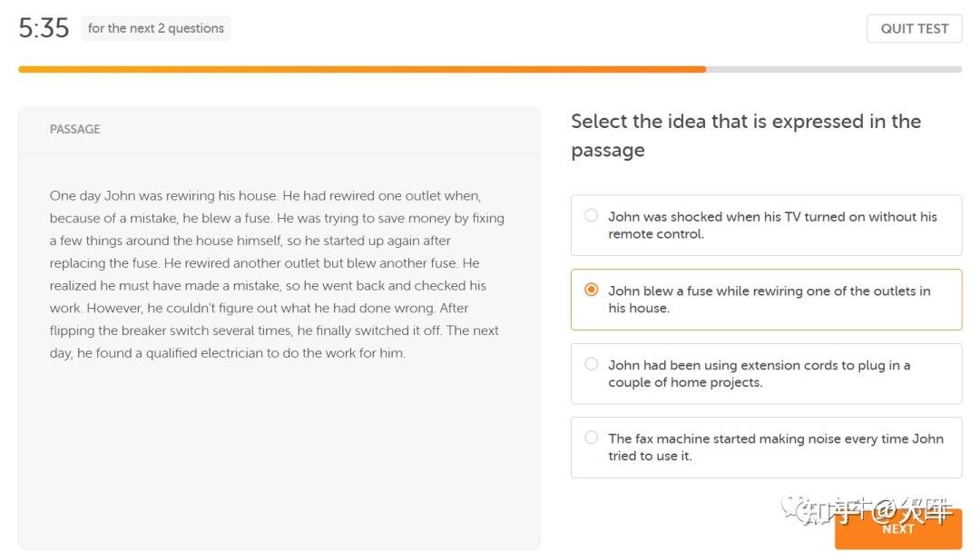The height and width of the screenshot is (553, 980).
Task: Click the gray unfilled part of progress bar
Action: 835,69
